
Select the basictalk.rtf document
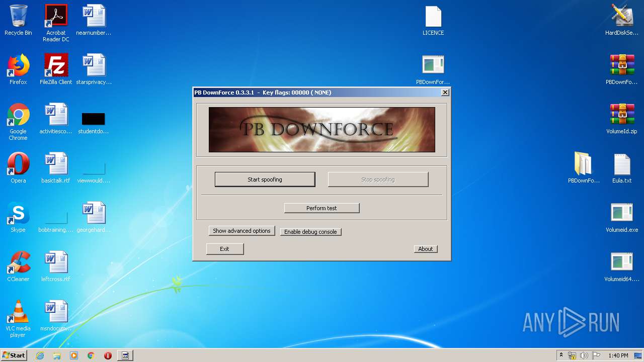(x=56, y=168)
